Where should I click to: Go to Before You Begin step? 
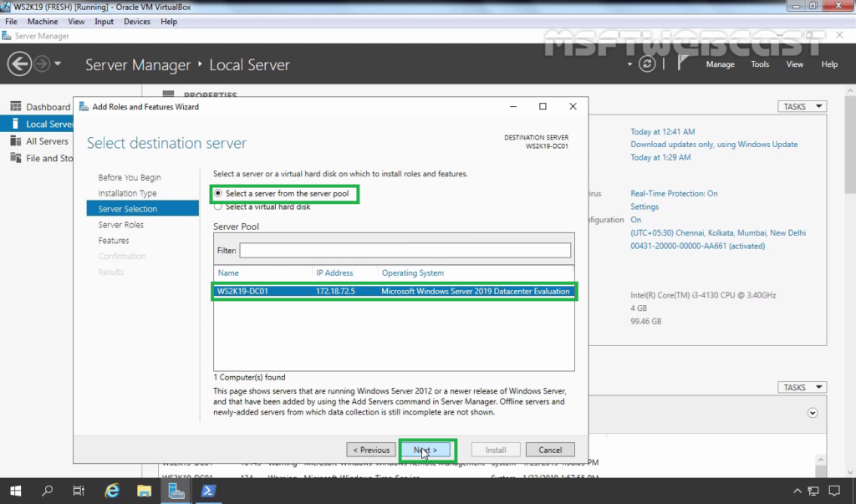click(130, 177)
